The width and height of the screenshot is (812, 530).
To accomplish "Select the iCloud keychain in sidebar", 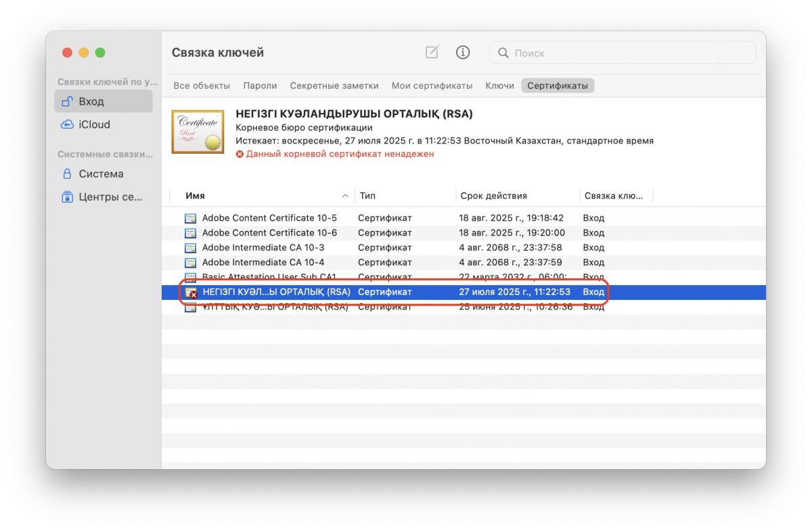I will pos(104,125).
